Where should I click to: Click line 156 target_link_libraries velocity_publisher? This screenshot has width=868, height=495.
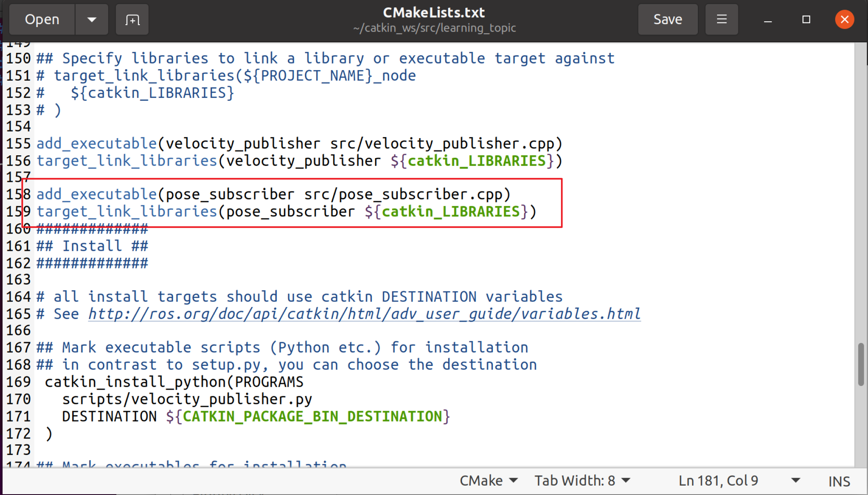(x=298, y=161)
